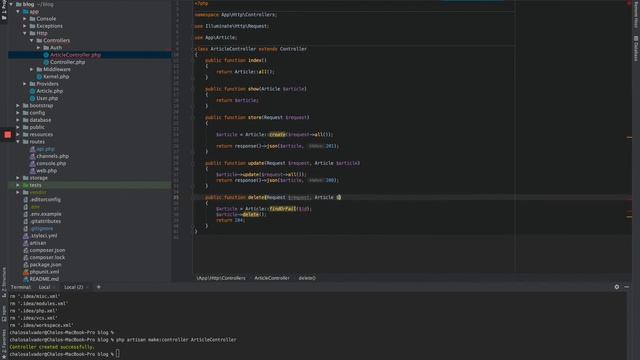The width and height of the screenshot is (640, 360).
Task: Hide the terminal panel with minimize icon
Action: tap(627, 287)
